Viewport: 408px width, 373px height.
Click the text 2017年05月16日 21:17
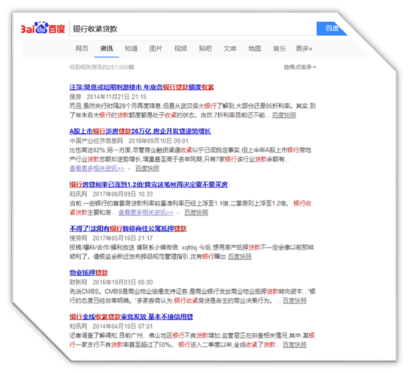(x=123, y=238)
